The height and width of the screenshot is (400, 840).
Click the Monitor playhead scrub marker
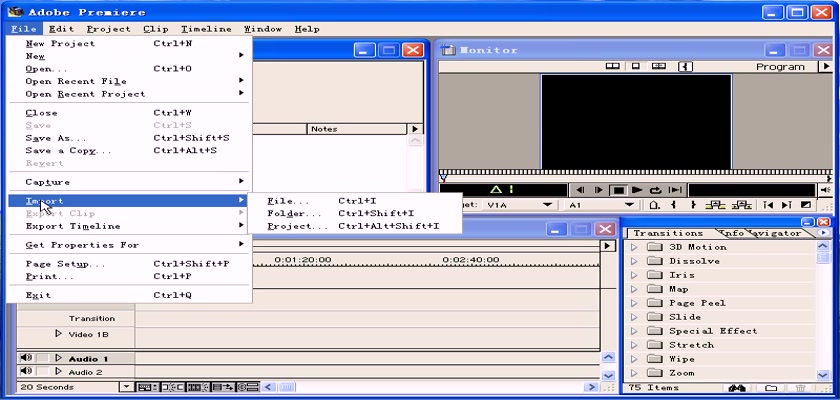pos(443,178)
